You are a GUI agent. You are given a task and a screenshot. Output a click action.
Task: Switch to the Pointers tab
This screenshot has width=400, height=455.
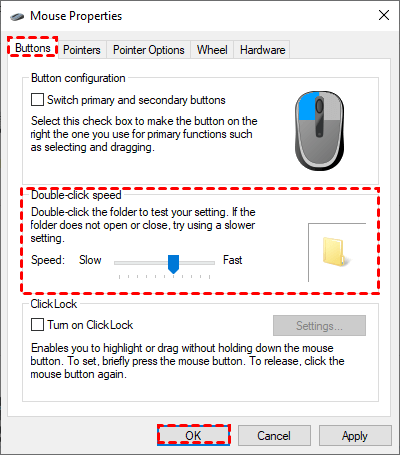[x=82, y=50]
